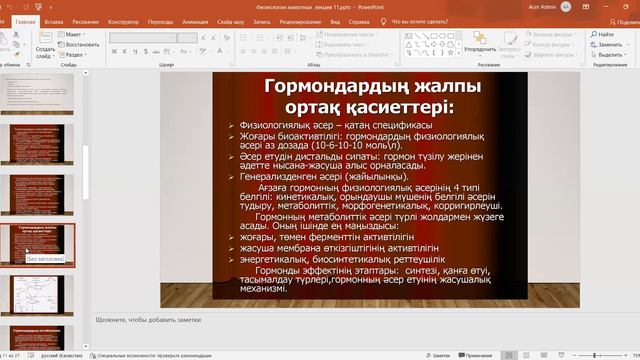Select the star shape in shapes gallery

coord(451,53)
